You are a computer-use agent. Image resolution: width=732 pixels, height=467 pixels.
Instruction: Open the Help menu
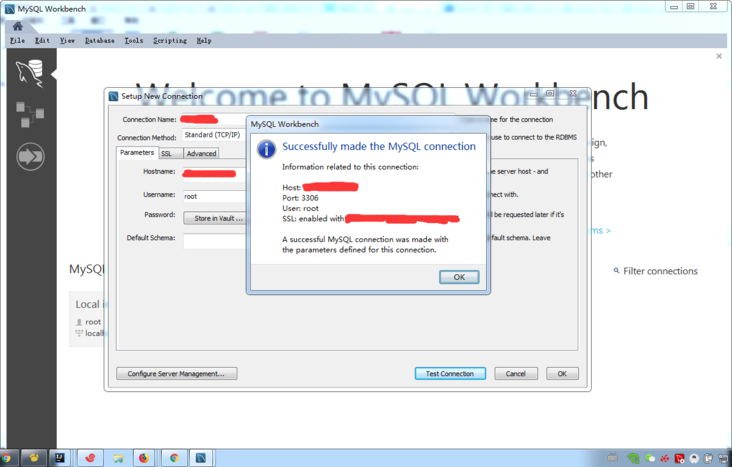pos(204,41)
